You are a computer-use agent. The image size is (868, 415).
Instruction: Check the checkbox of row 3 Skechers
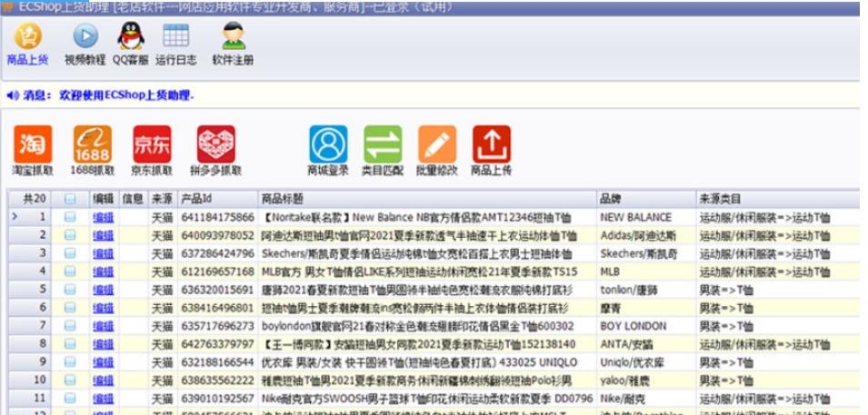(70, 253)
